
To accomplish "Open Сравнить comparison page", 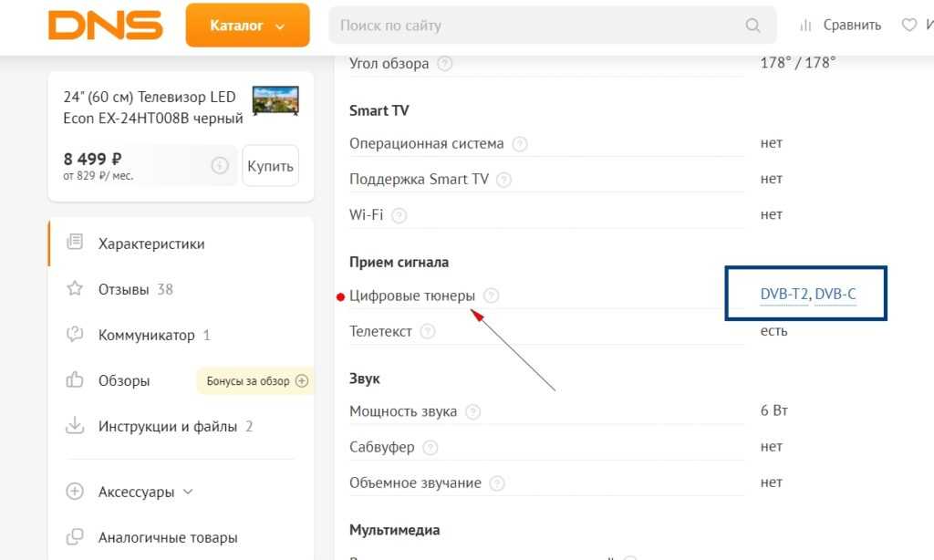I will pos(841,26).
